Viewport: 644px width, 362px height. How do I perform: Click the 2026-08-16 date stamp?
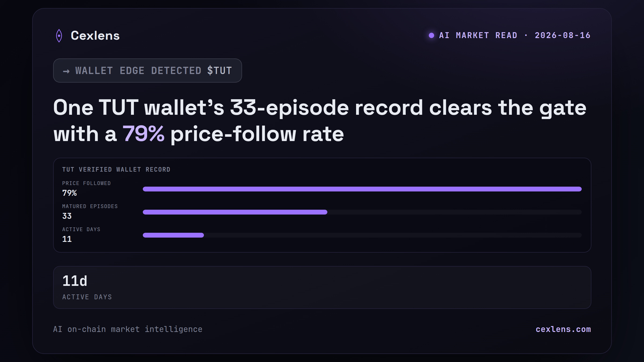[563, 35]
